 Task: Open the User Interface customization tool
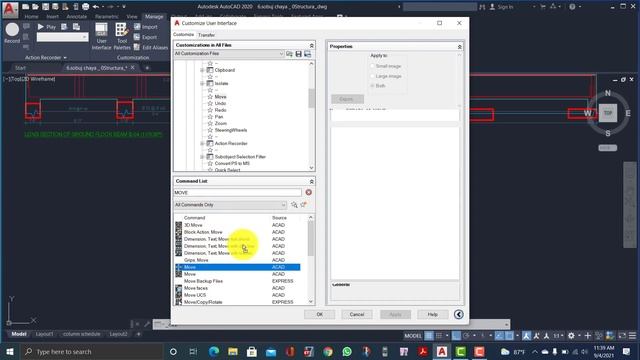[x=101, y=36]
